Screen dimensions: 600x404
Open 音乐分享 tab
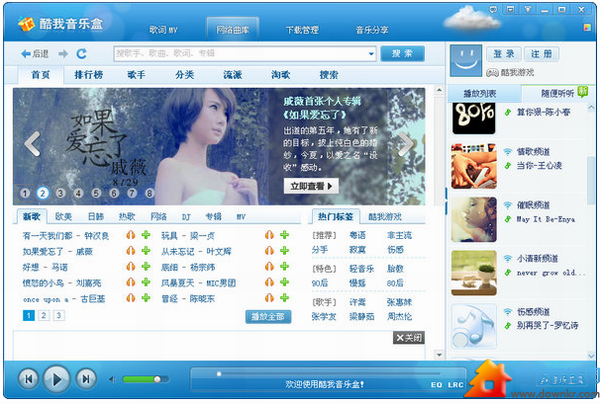click(x=372, y=30)
